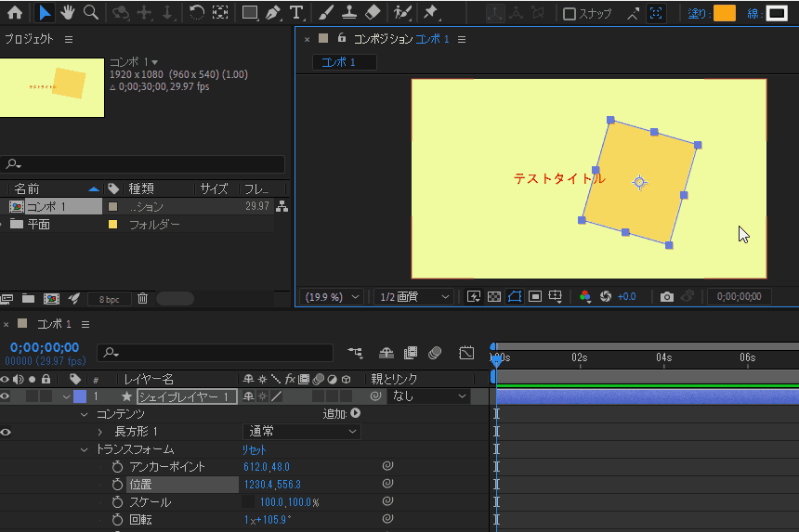The width and height of the screenshot is (799, 532).
Task: Toggle scale constrain proportions link
Action: click(x=248, y=502)
